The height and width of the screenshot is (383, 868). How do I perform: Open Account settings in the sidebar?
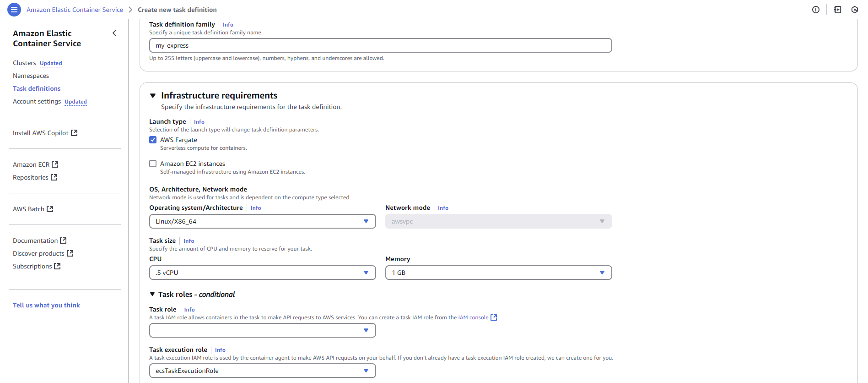(37, 101)
